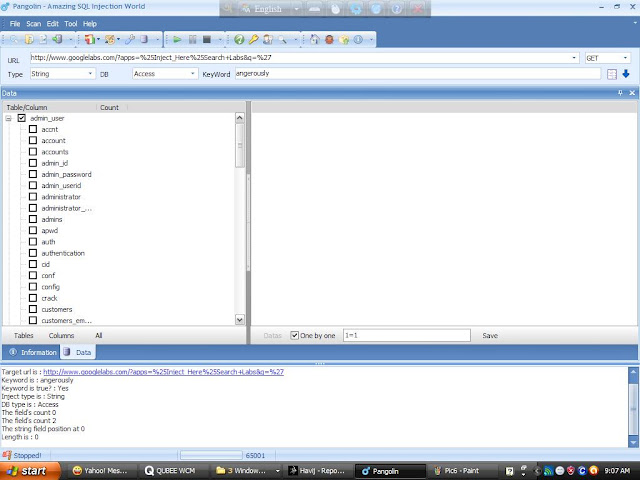Toggle the One by one checkbox

[294, 335]
